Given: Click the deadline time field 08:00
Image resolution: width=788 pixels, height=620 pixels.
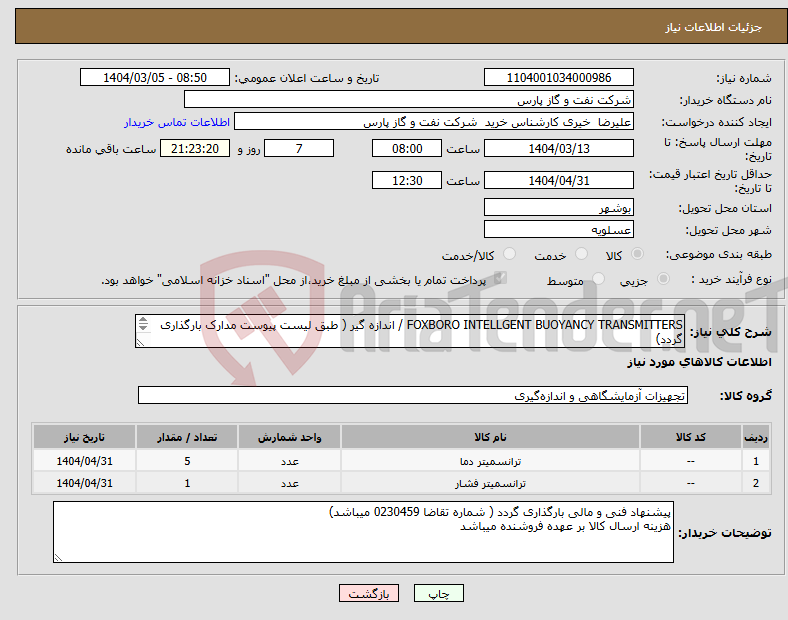Looking at the screenshot, I should (x=407, y=148).
